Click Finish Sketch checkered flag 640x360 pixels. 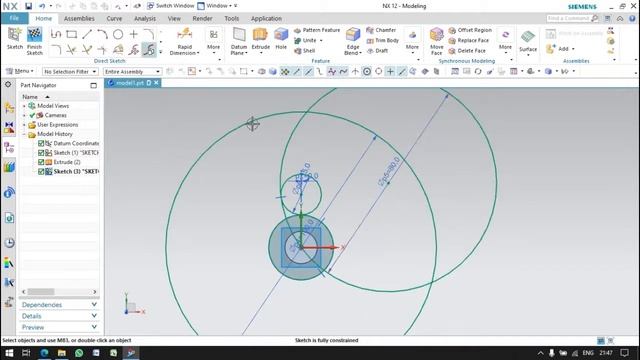35,41
